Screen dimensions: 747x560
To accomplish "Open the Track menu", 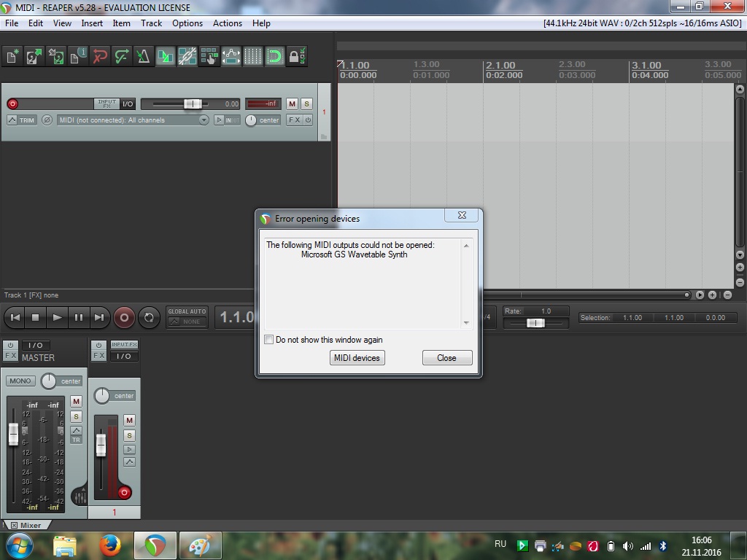I will tap(151, 23).
